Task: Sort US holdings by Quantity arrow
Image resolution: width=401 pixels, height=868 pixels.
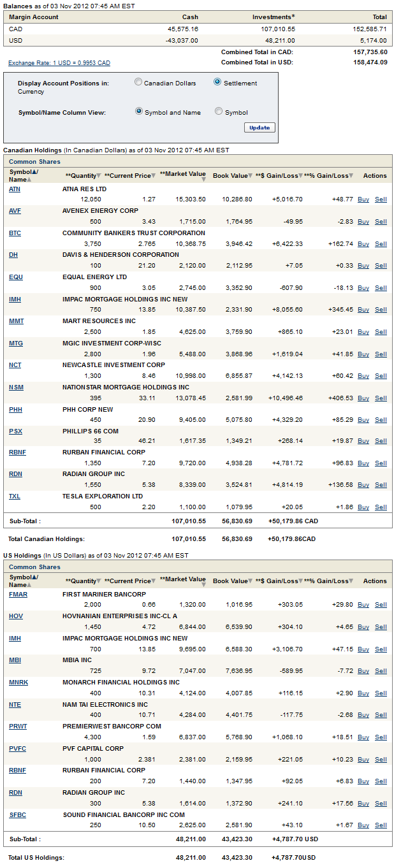Action: [x=99, y=581]
